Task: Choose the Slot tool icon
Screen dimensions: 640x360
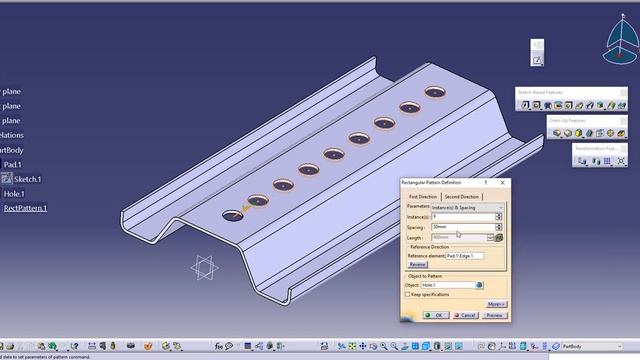Action: click(590, 105)
